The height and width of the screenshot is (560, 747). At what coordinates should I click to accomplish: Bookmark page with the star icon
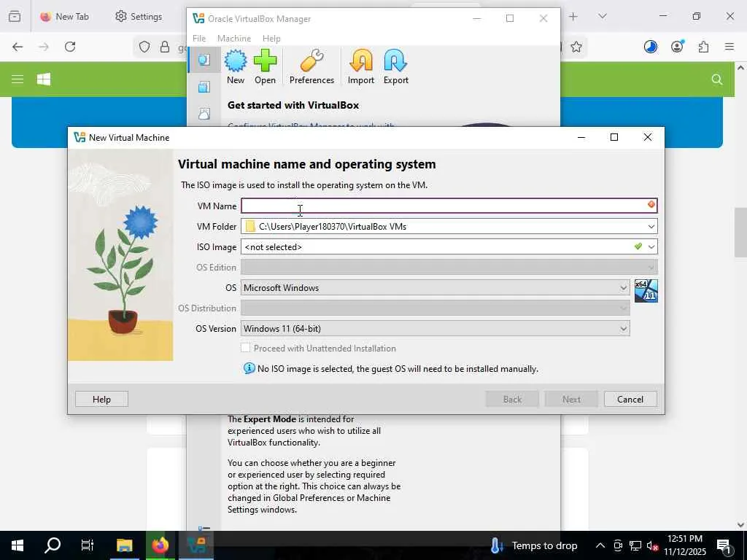tap(576, 47)
